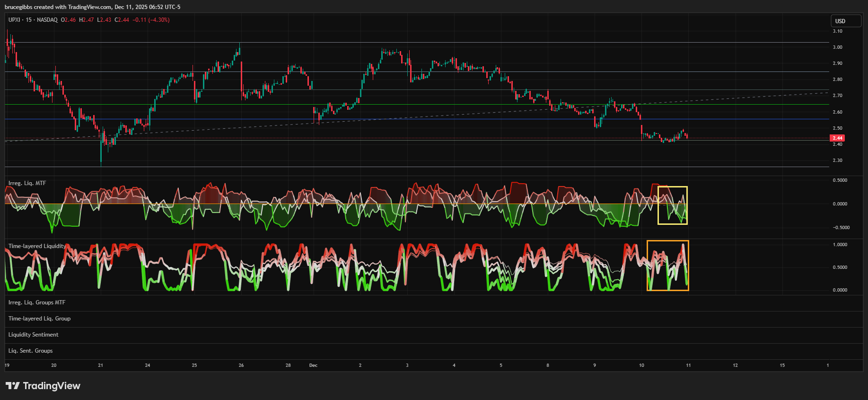
Task: Click the UPXI symbol title
Action: click(x=15, y=20)
